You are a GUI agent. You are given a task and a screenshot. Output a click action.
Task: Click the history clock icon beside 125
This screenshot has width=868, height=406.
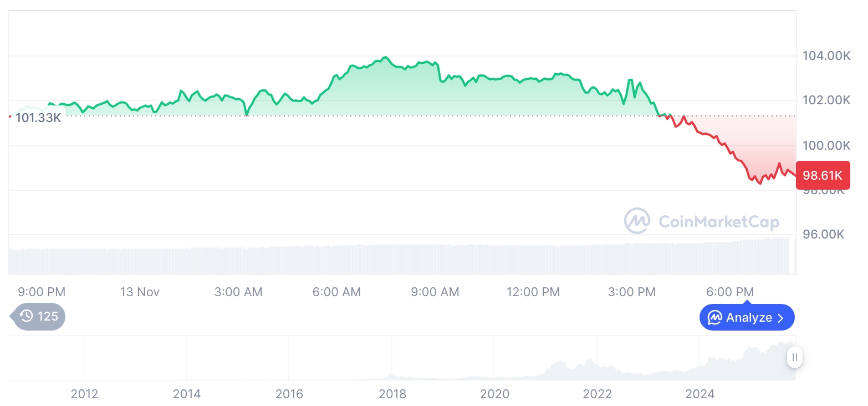tap(26, 317)
